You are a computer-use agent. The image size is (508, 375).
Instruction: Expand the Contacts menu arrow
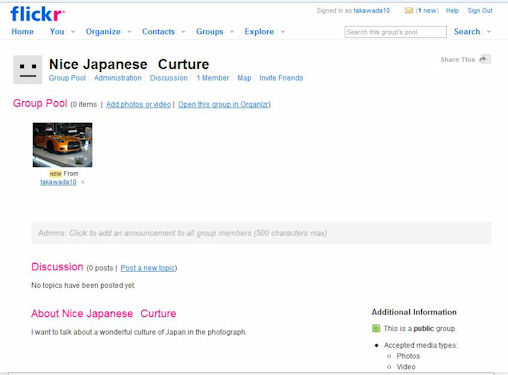click(x=183, y=32)
